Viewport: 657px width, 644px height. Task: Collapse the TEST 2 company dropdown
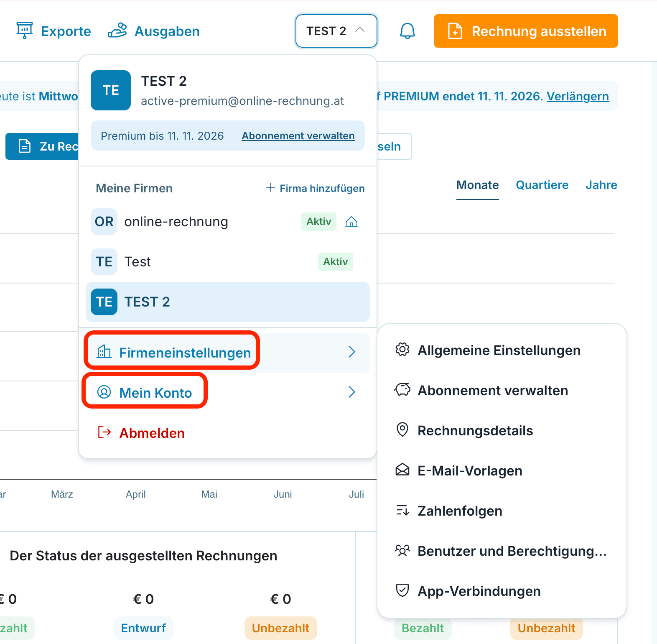click(336, 31)
